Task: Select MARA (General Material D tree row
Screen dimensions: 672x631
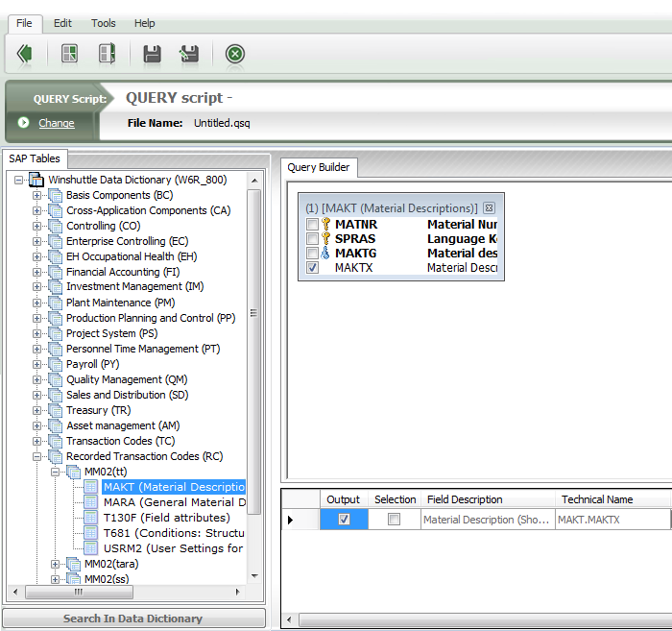Action: (x=175, y=502)
